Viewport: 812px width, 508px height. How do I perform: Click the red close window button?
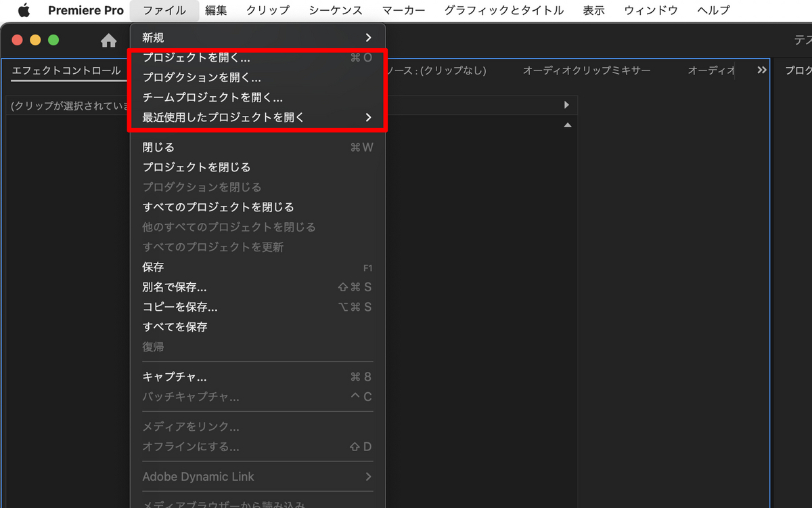click(18, 41)
